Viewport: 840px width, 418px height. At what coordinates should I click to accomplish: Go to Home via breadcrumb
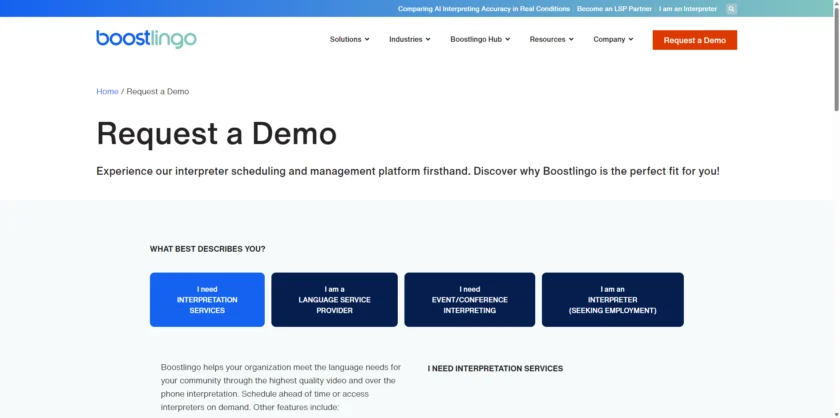point(107,92)
